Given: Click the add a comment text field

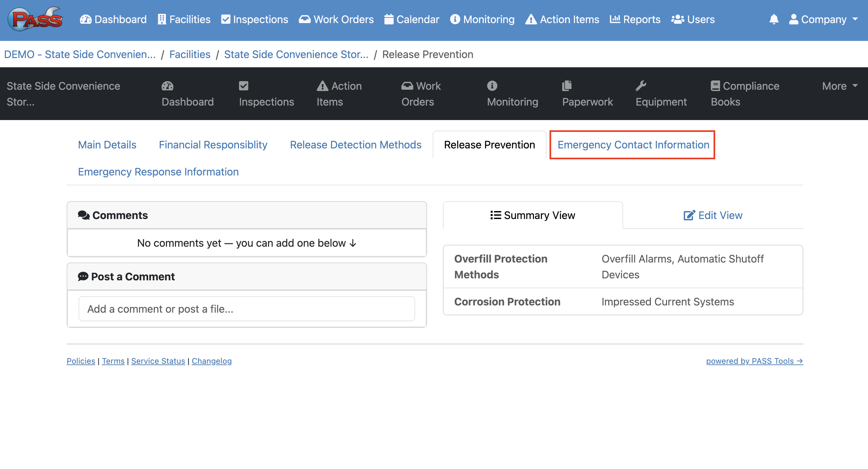Looking at the screenshot, I should (247, 309).
